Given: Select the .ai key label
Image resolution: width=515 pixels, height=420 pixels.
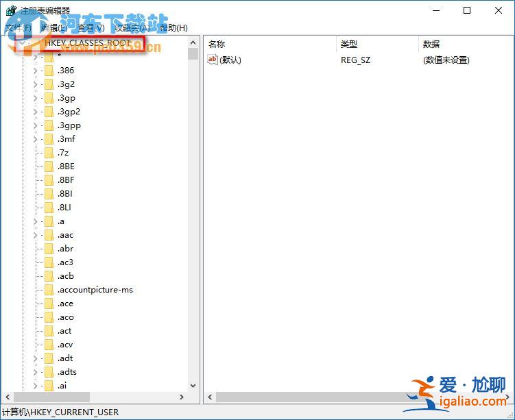Looking at the screenshot, I should (62, 386).
